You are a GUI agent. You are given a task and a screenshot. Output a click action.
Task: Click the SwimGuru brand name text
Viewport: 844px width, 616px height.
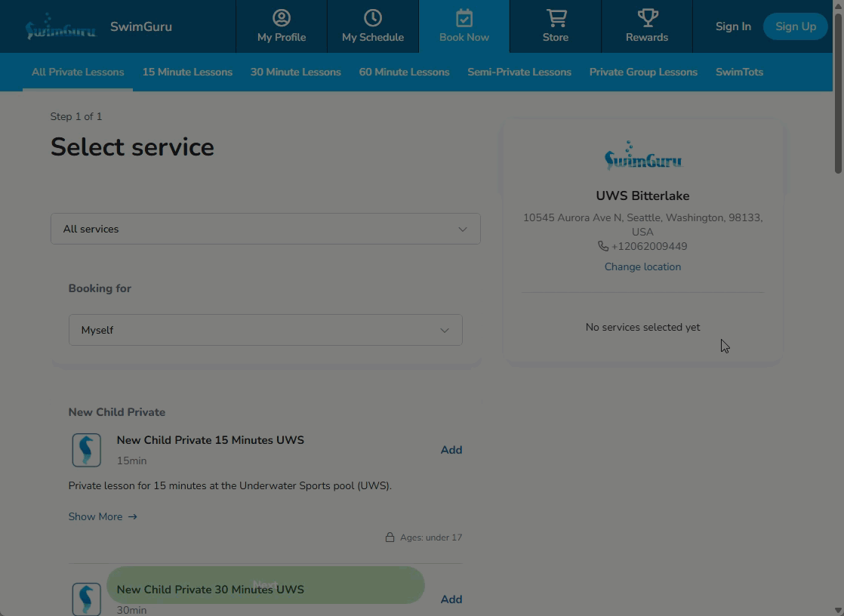pos(141,26)
